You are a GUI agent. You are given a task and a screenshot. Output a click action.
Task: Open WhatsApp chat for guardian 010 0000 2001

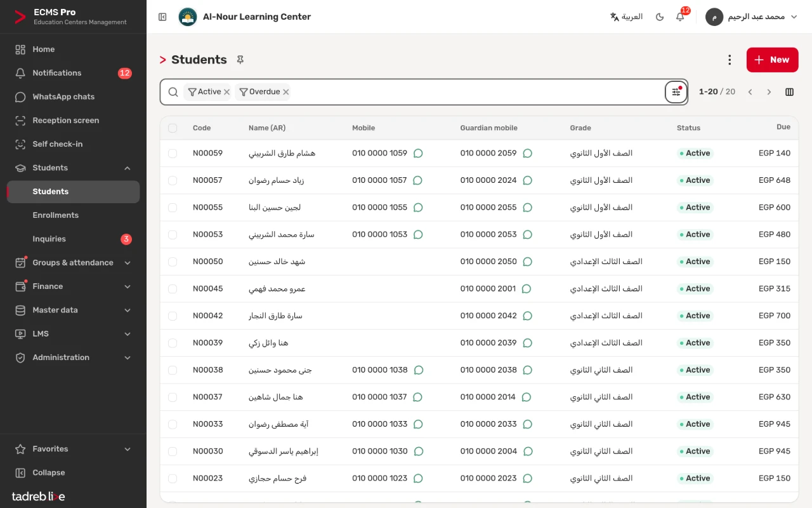[526, 289]
